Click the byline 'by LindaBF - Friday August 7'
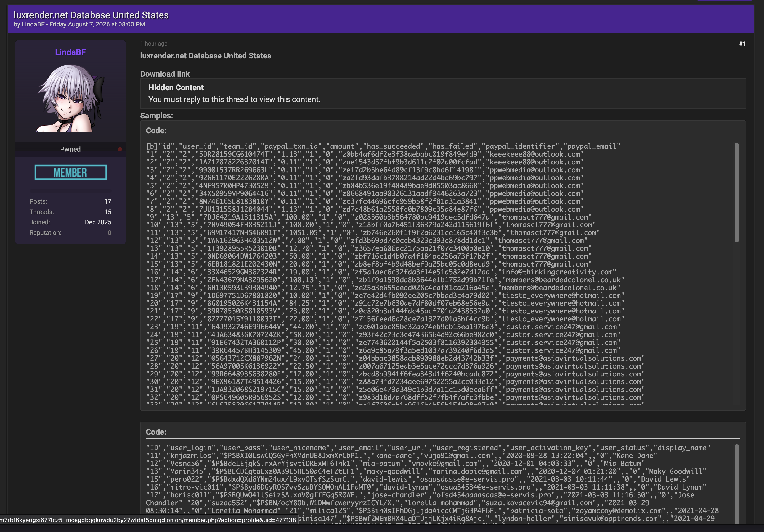This screenshot has height=532, width=764. click(79, 24)
